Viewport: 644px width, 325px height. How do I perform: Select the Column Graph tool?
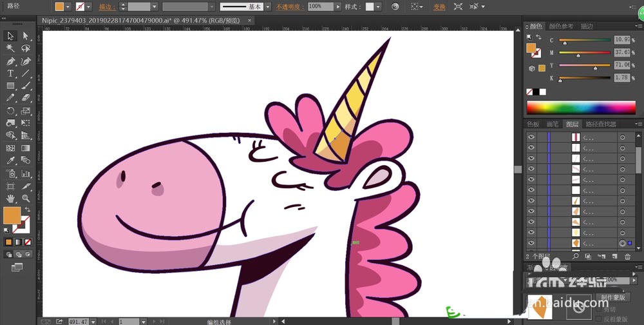pos(26,173)
